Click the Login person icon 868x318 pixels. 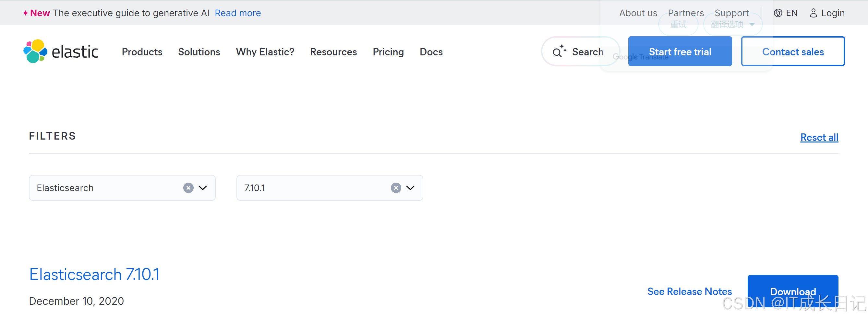click(x=814, y=13)
